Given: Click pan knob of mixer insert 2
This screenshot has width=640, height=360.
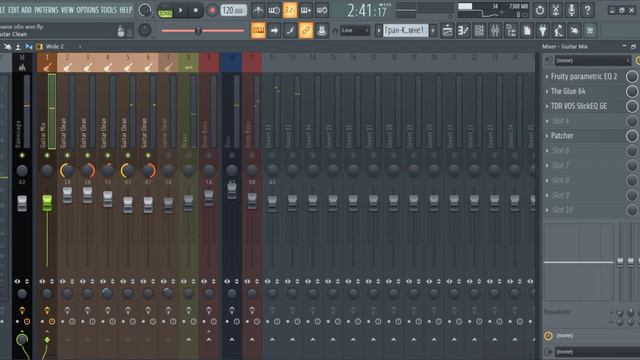Looking at the screenshot, I should [67, 170].
